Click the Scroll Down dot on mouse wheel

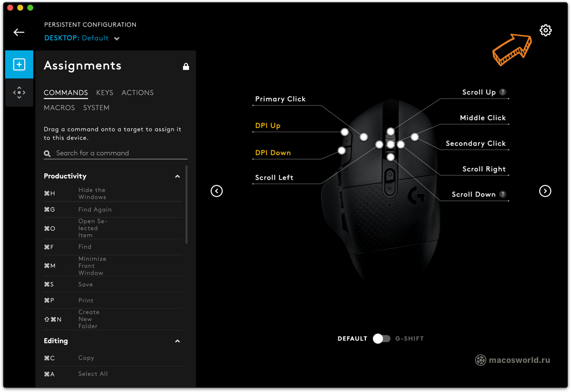click(x=391, y=157)
